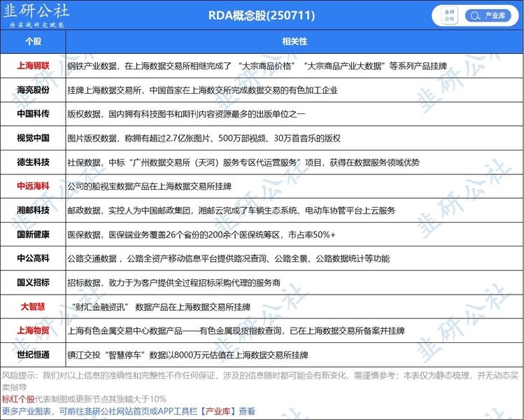The image size is (524, 420).
Task: Select stock name 中公高科
Action: 33,258
